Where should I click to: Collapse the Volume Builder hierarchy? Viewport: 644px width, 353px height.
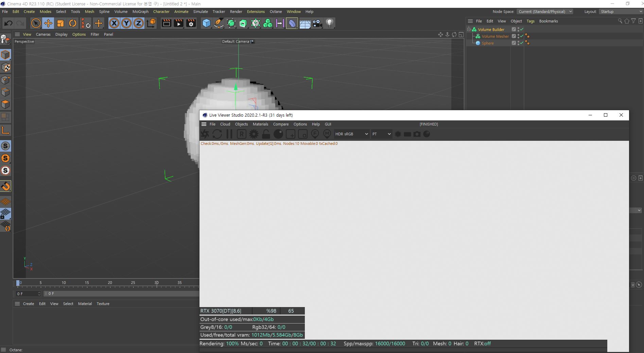[x=469, y=29]
